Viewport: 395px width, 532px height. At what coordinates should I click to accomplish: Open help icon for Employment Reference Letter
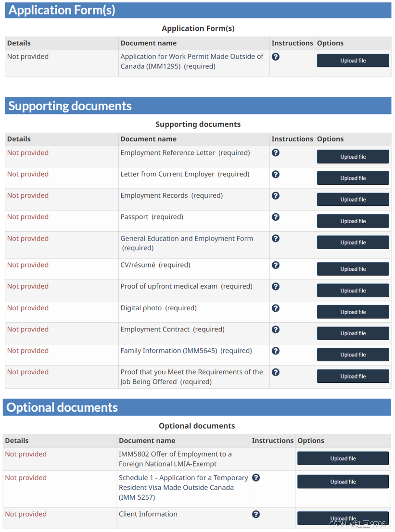[276, 152]
